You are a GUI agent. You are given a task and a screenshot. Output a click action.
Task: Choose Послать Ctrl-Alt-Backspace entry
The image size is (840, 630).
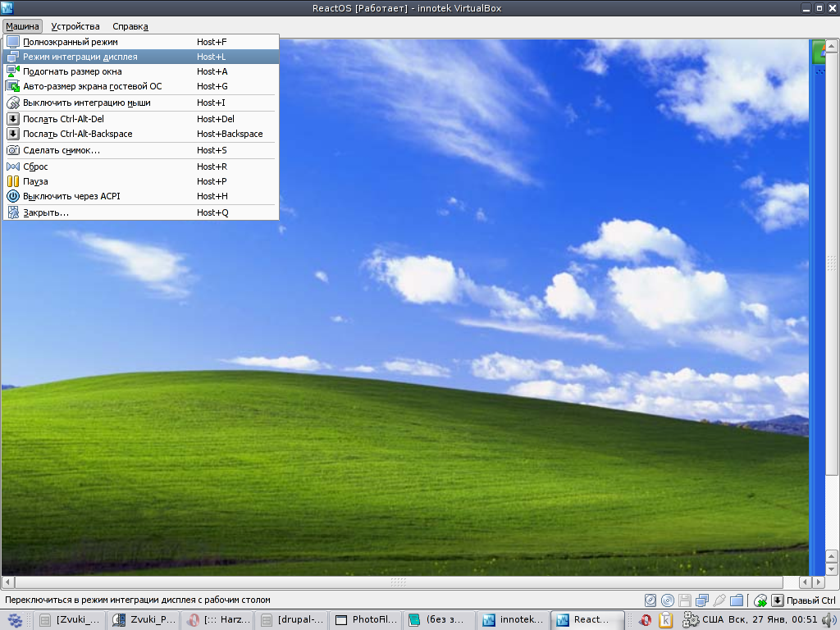tap(141, 134)
